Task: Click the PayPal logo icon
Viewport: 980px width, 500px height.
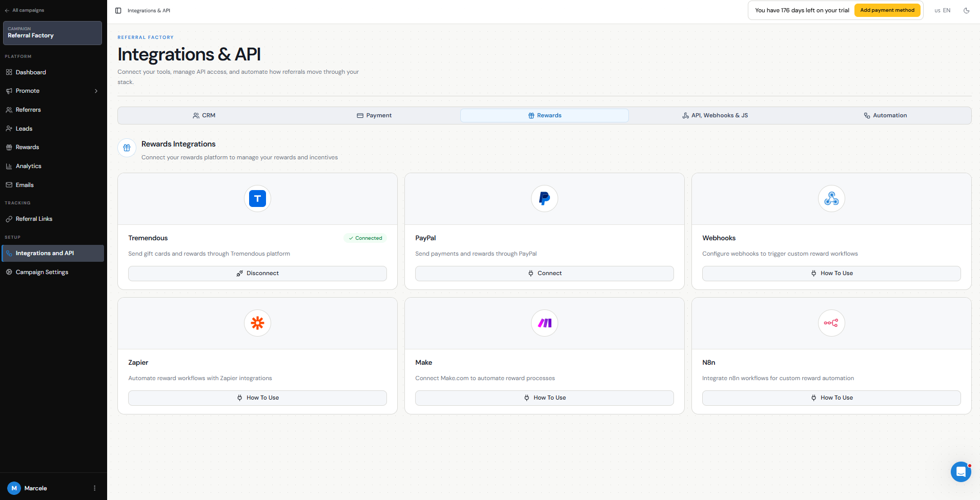Action: [x=544, y=198]
